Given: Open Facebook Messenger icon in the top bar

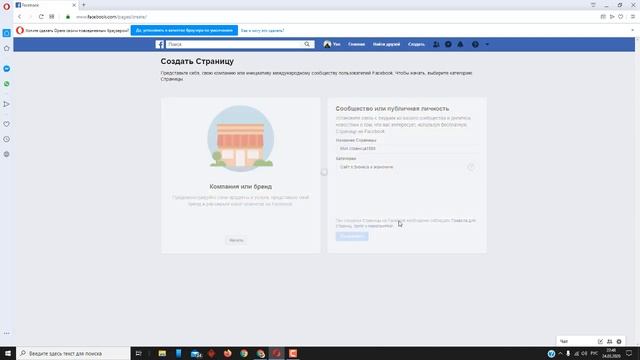Looking at the screenshot, I should click(x=448, y=44).
